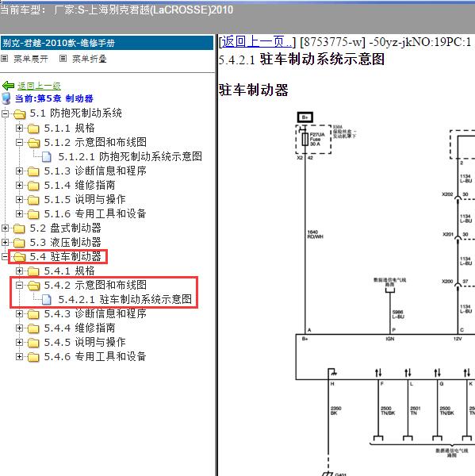Open 5.4.2.1 驻车制动系统示意图 page

tap(124, 299)
